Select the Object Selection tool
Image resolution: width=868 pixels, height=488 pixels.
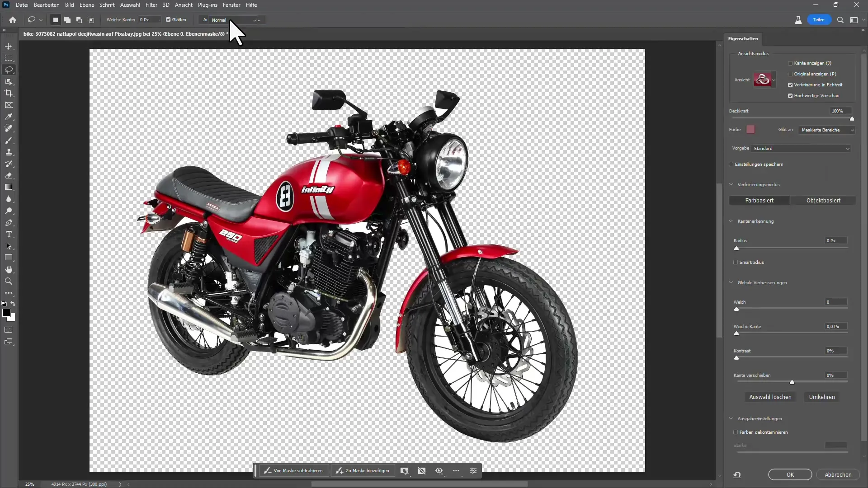pyautogui.click(x=9, y=81)
